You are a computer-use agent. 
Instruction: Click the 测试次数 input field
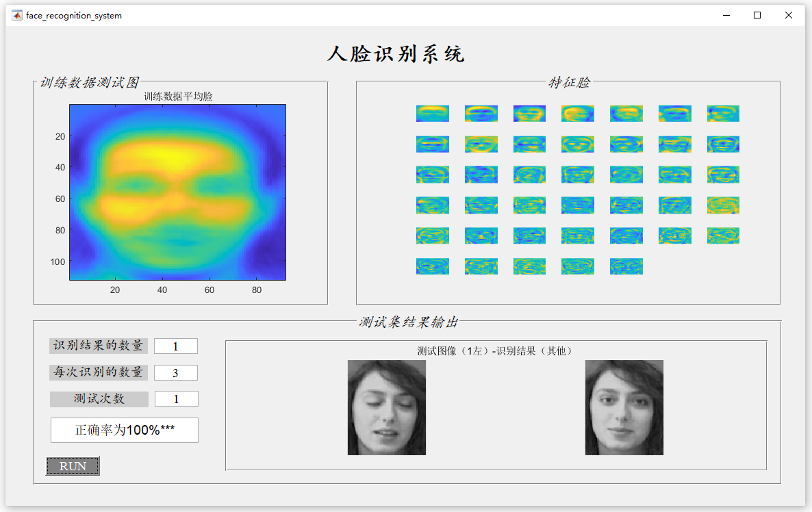tap(176, 398)
